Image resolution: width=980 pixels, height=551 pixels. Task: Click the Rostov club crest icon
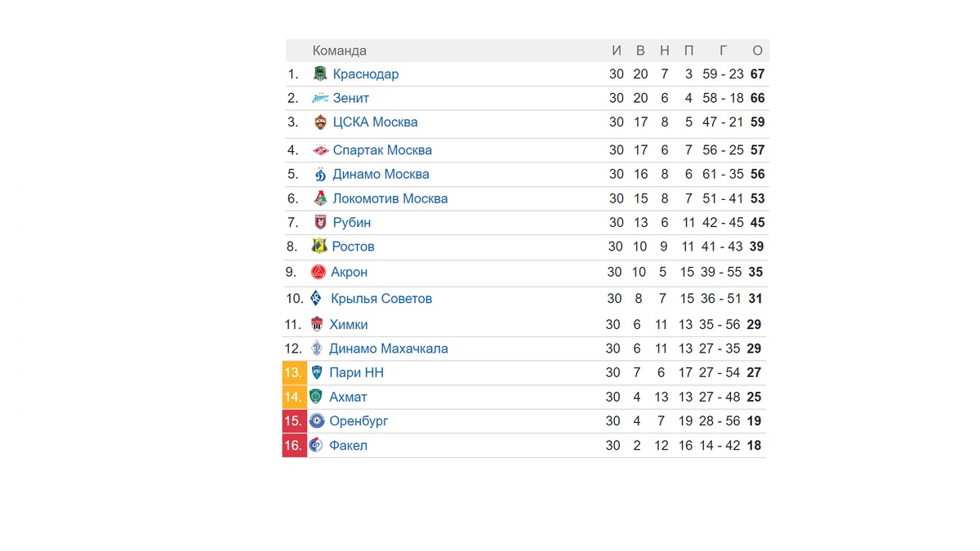[x=319, y=246]
